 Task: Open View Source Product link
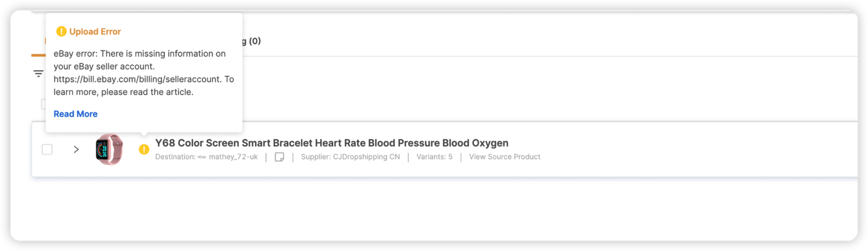[504, 157]
